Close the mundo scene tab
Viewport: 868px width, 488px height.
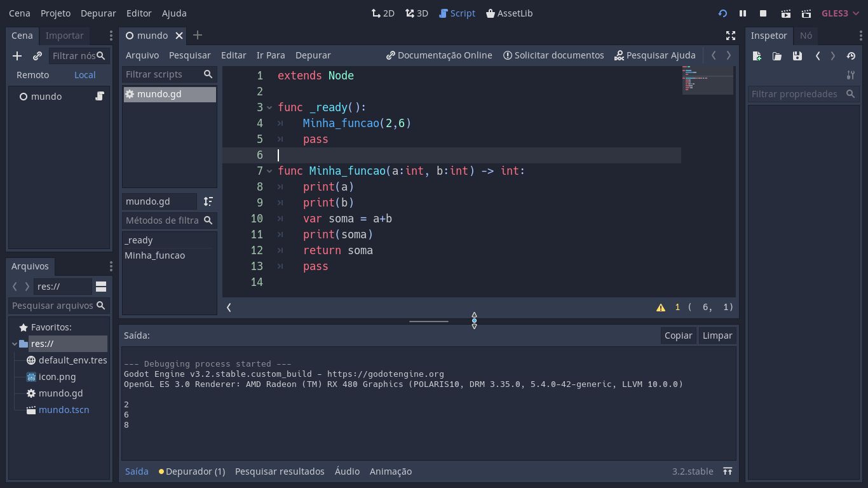coord(179,36)
